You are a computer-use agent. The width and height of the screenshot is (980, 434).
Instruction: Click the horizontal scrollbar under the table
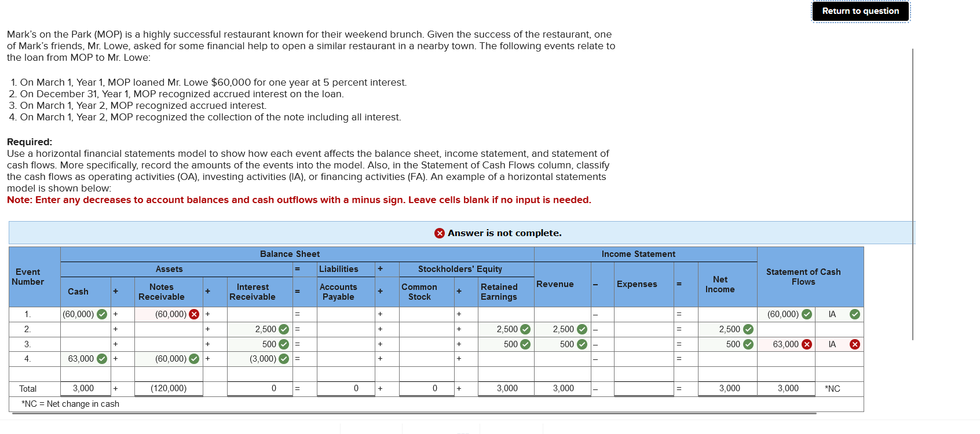pyautogui.click(x=414, y=414)
